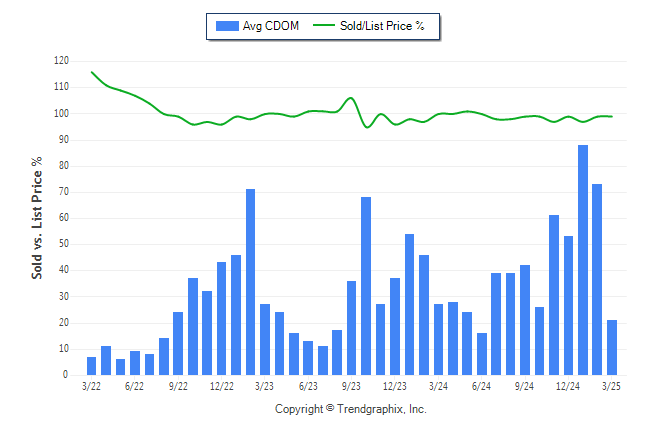Click the green Sold/List Price % legend line
Viewport: 646px width, 434px height.
[x=324, y=25]
